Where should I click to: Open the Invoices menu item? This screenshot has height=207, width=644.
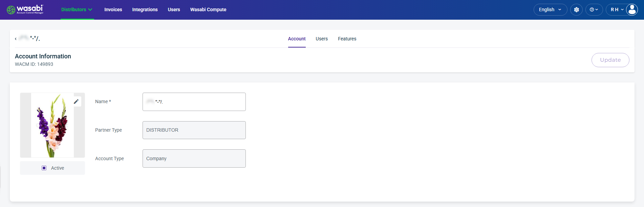point(113,10)
